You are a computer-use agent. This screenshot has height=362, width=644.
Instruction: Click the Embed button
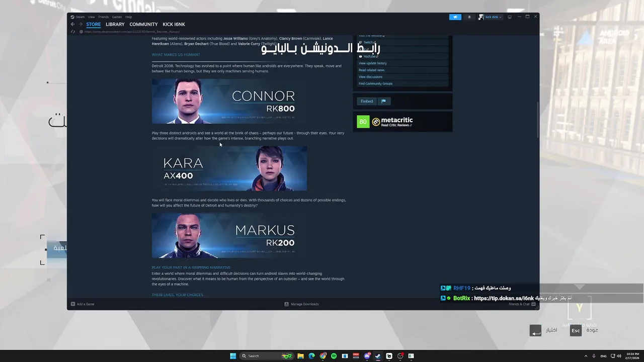(x=367, y=101)
